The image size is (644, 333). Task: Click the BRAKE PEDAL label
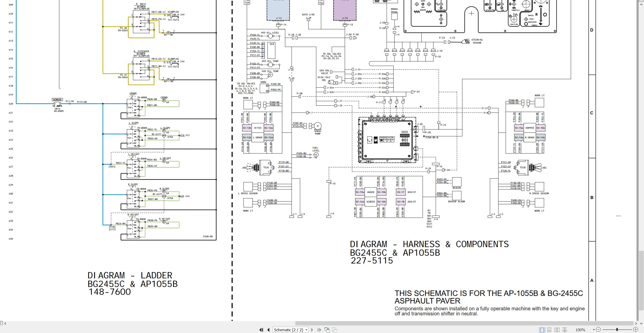[394, 11]
